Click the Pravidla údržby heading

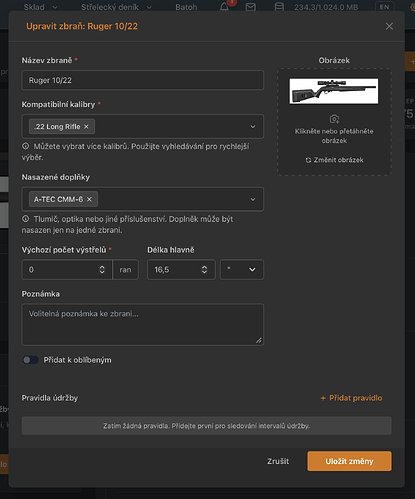coord(50,398)
